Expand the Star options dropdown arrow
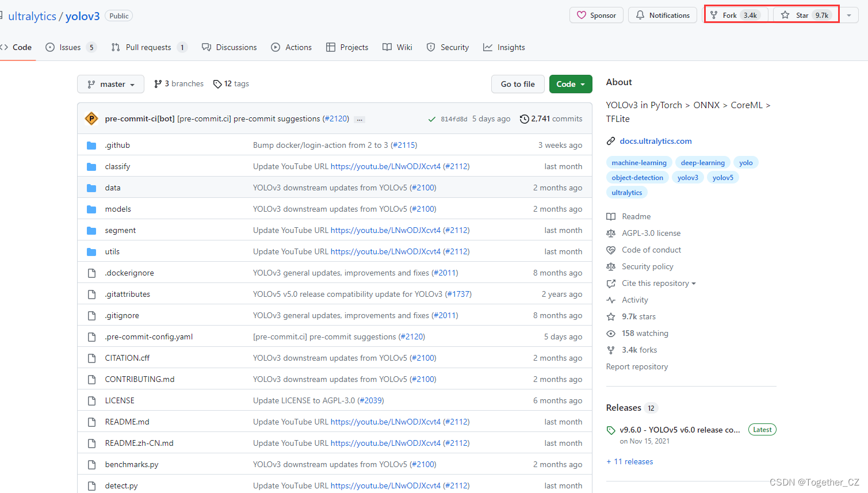Screen dimensions: 868x493 (x=848, y=16)
